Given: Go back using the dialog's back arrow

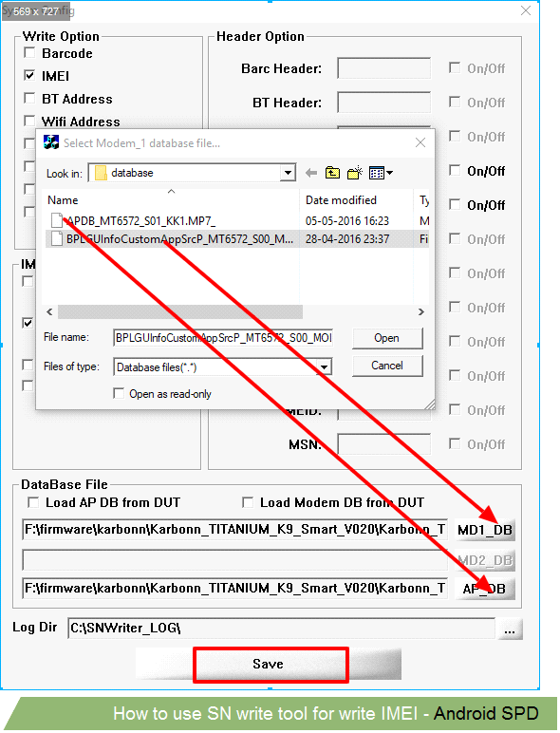Looking at the screenshot, I should click(311, 174).
